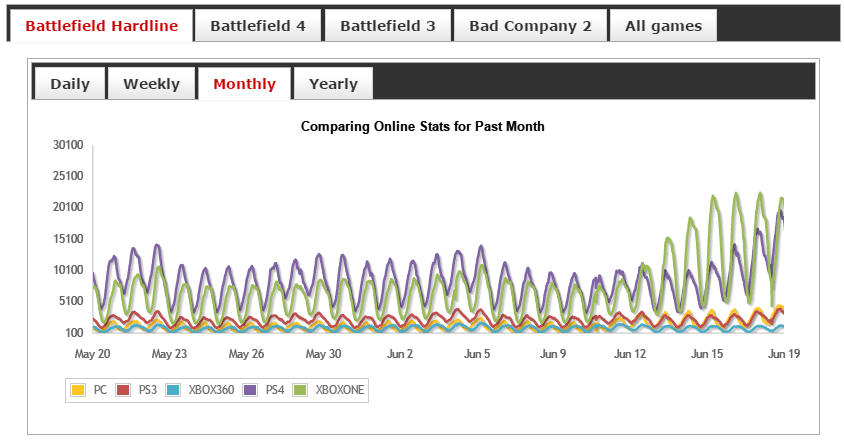Click the Jun 15 x-axis label

pyautogui.click(x=707, y=354)
